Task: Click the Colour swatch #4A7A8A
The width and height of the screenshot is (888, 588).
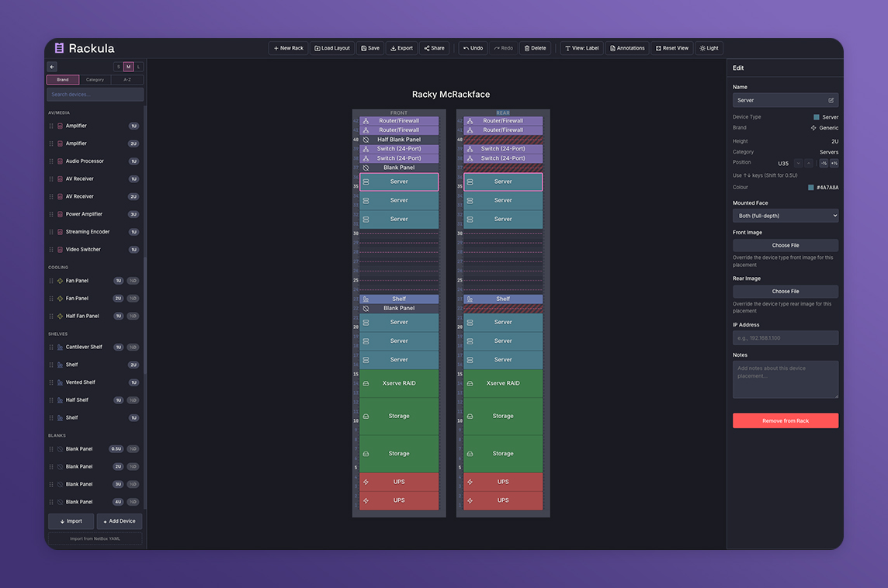Action: tap(810, 188)
